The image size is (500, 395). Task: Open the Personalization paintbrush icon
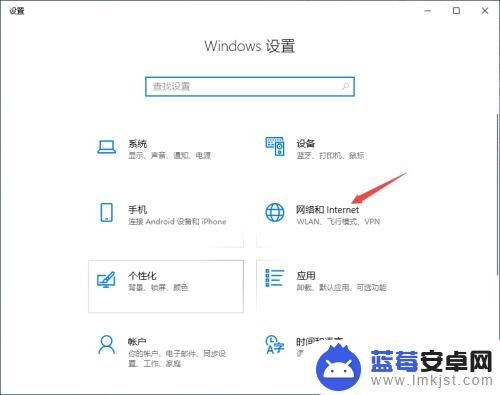(x=106, y=280)
